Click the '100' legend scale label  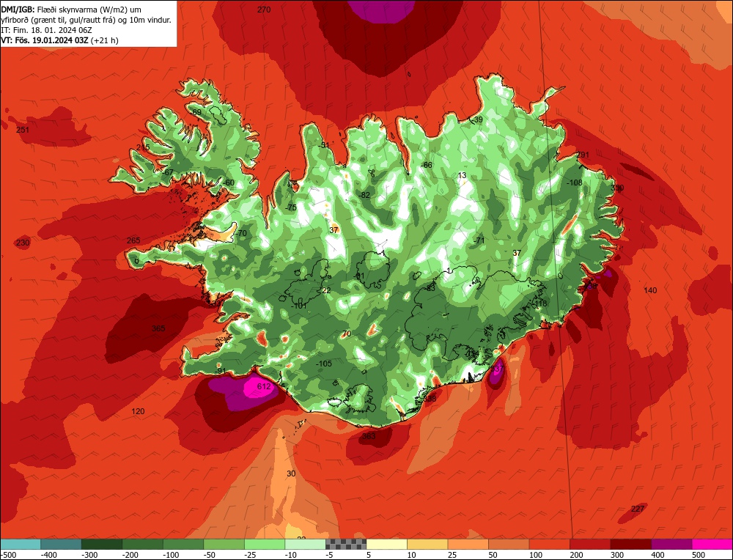tap(536, 555)
